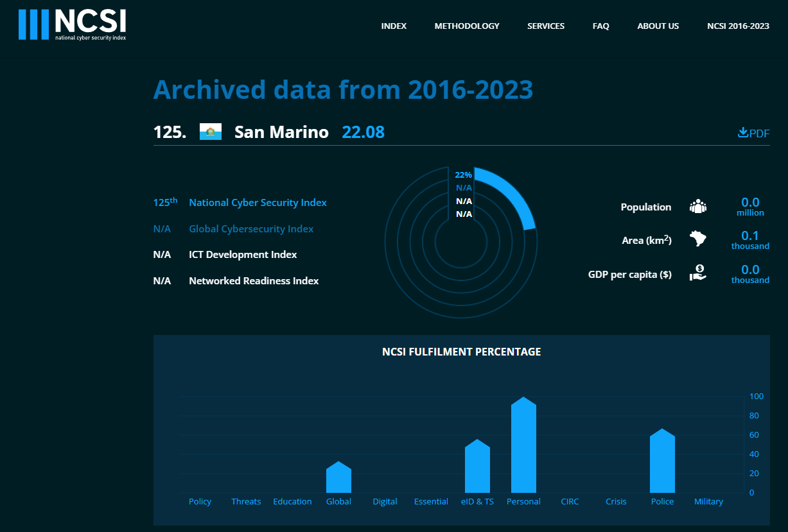Click the Area (km2) label
The image size is (788, 532).
[x=647, y=240]
